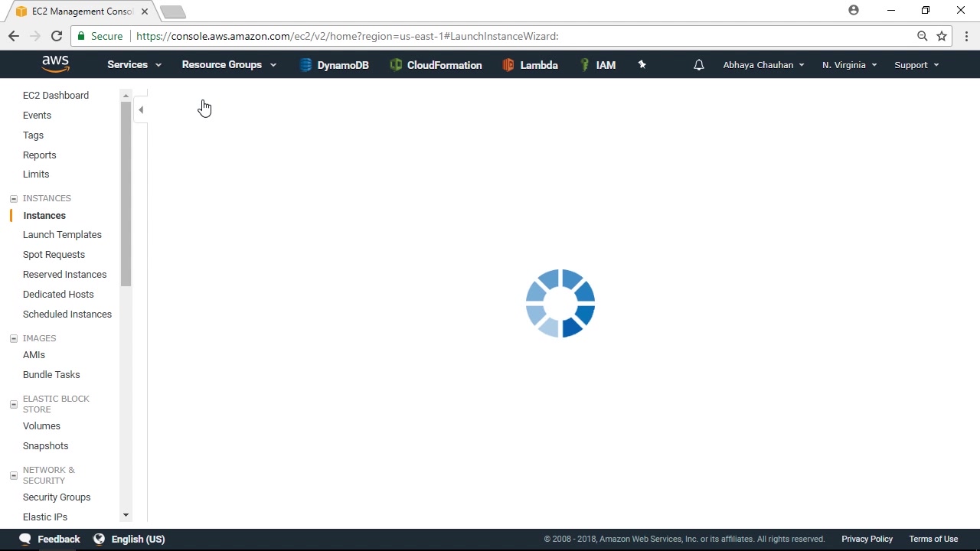The width and height of the screenshot is (980, 551).
Task: Click the Feedback button in footer
Action: pyautogui.click(x=59, y=539)
